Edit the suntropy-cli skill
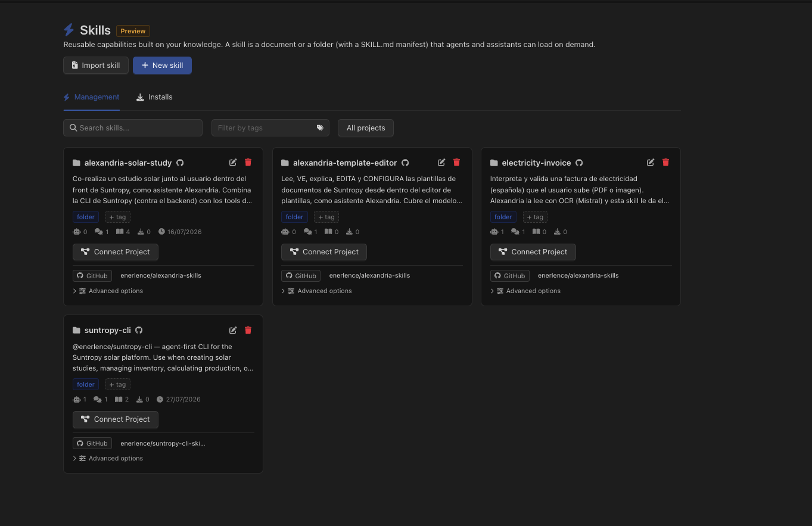Image resolution: width=812 pixels, height=526 pixels. point(233,330)
